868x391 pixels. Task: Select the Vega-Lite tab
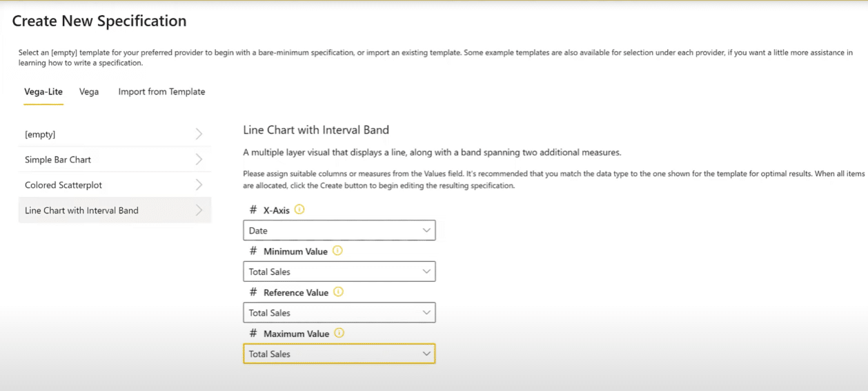(x=43, y=91)
